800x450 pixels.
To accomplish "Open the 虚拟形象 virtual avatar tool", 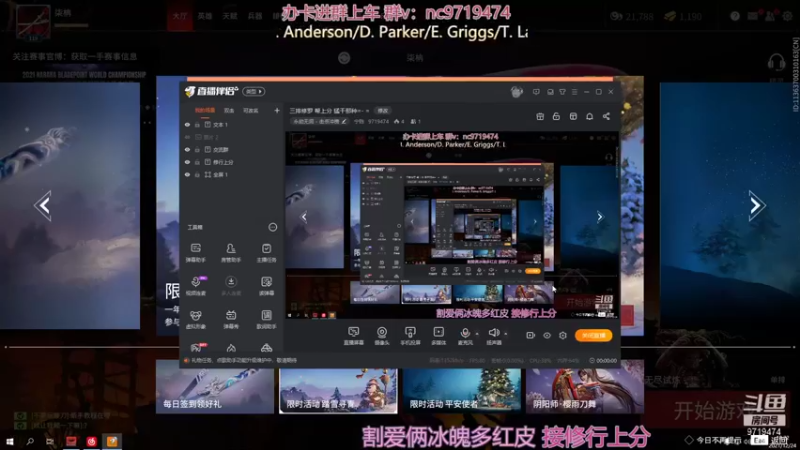I will tap(195, 319).
